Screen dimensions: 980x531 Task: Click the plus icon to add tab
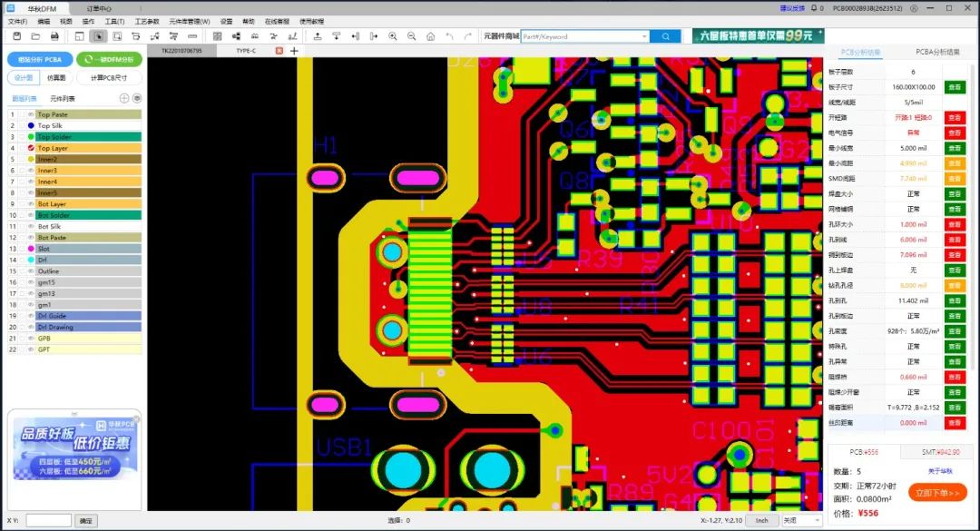[294, 51]
